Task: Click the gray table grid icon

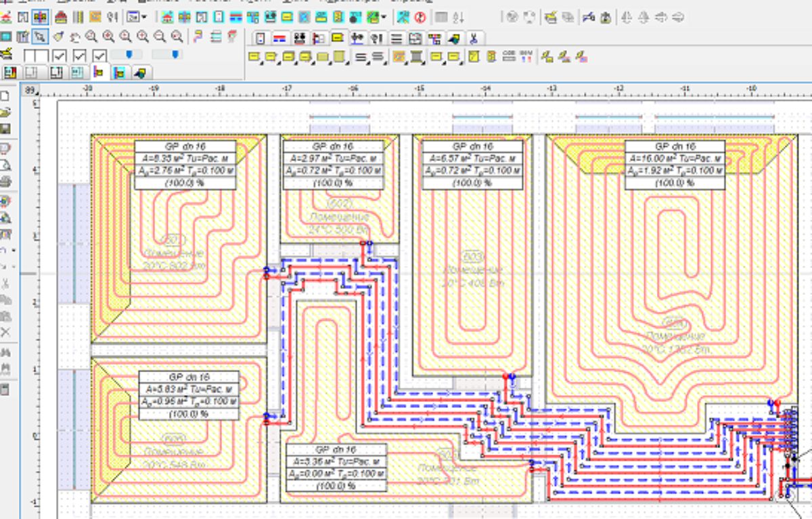Action: click(441, 17)
